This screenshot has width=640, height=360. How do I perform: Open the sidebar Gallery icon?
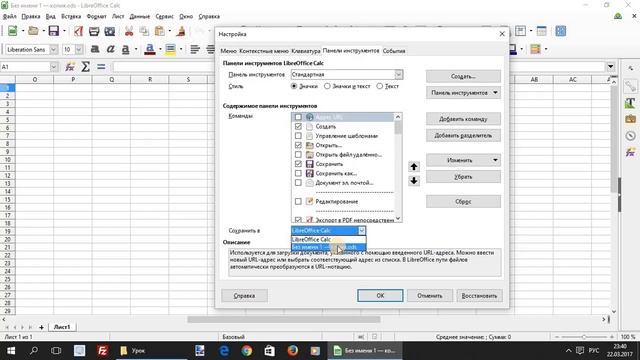point(630,119)
